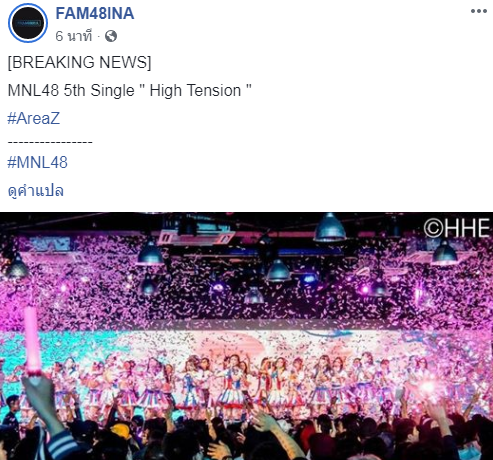Show translation via ดูคำแปล
Image resolution: width=493 pixels, height=460 pixels.
coord(36,191)
